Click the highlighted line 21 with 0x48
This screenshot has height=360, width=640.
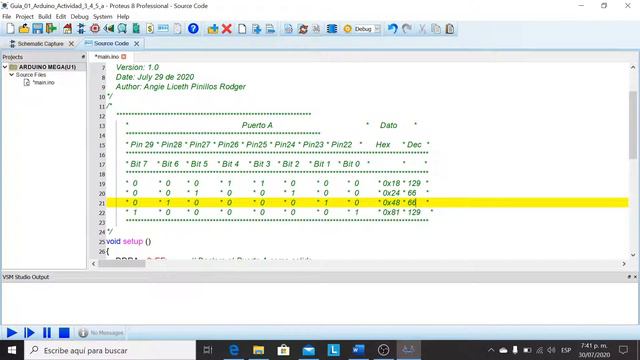367,202
